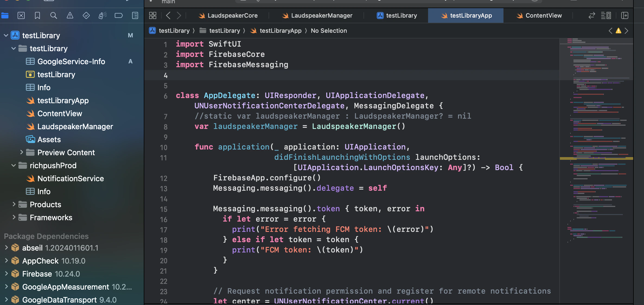
Task: Open the Report navigator icon
Action: tap(135, 15)
